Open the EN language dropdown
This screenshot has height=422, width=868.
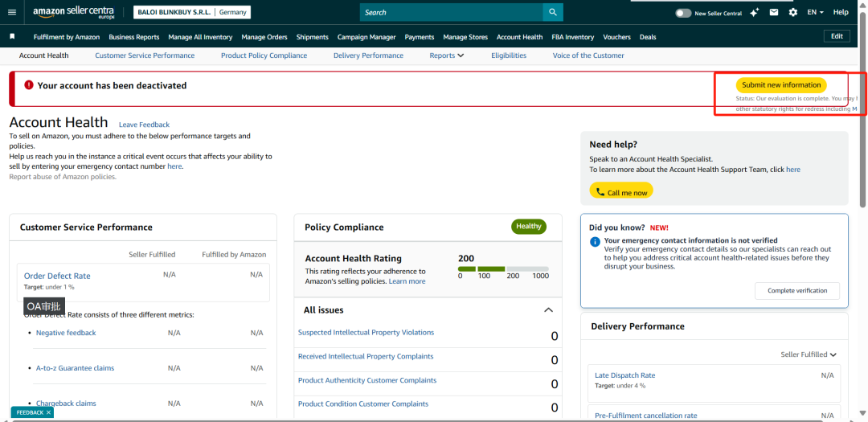pos(815,12)
